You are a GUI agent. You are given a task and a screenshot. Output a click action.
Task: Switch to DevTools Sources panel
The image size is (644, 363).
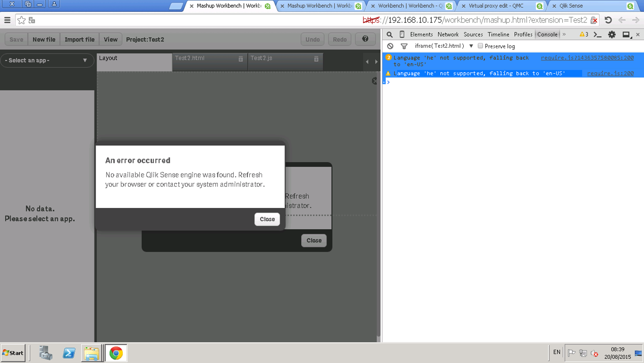click(473, 35)
